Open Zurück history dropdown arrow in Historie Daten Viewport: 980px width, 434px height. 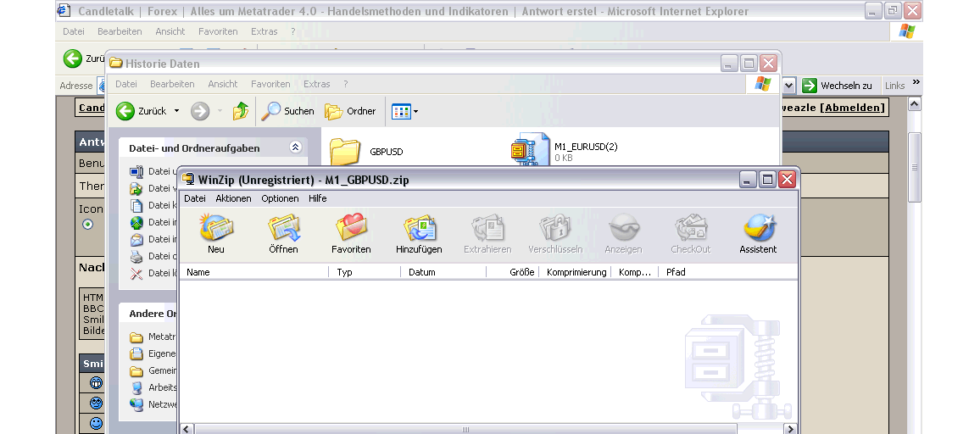pos(176,111)
